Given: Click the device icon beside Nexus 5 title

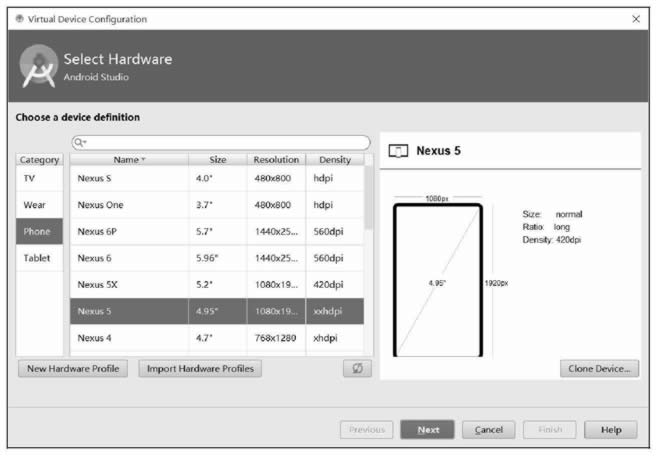Looking at the screenshot, I should (x=397, y=151).
